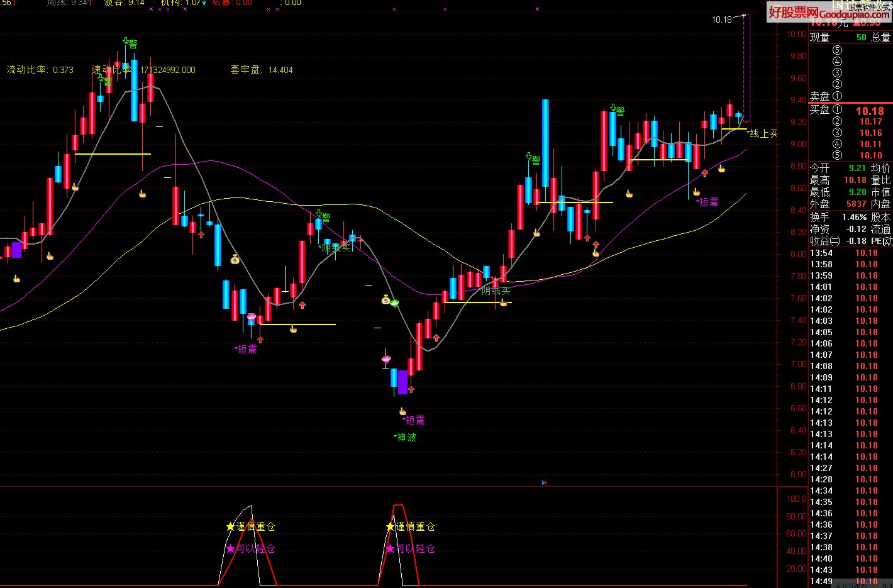
Task: Click the 今开 value 9.21
Action: (857, 168)
